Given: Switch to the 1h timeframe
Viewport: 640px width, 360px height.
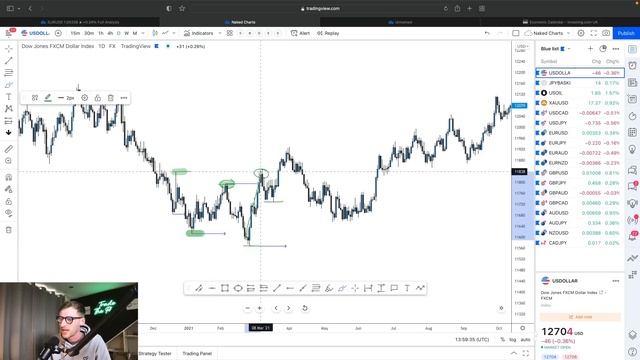Looking at the screenshot, I should (101, 33).
